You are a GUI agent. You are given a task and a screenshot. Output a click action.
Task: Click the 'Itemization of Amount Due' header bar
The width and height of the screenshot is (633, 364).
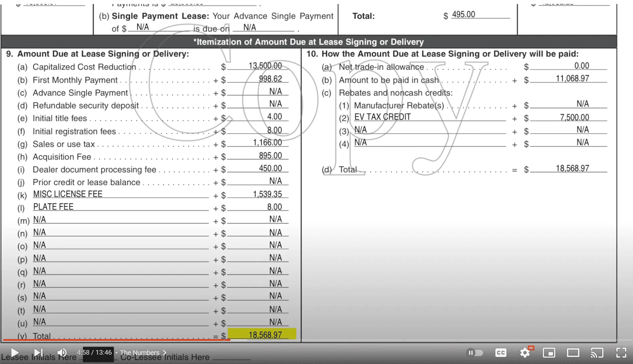[x=309, y=42]
